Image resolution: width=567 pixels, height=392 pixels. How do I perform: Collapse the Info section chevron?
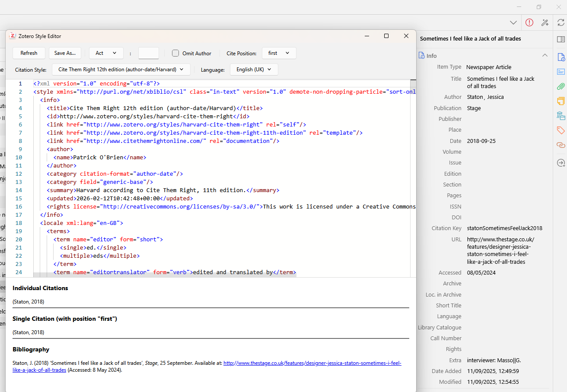(545, 56)
